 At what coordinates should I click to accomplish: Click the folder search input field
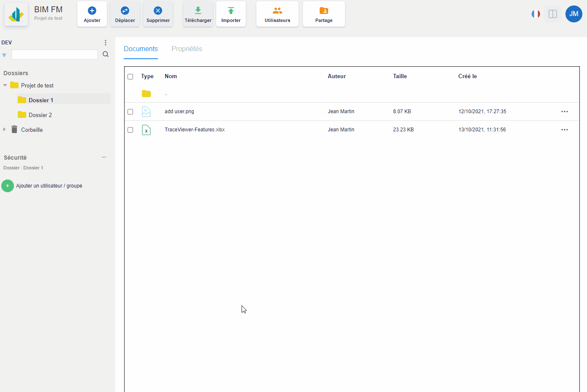point(54,54)
